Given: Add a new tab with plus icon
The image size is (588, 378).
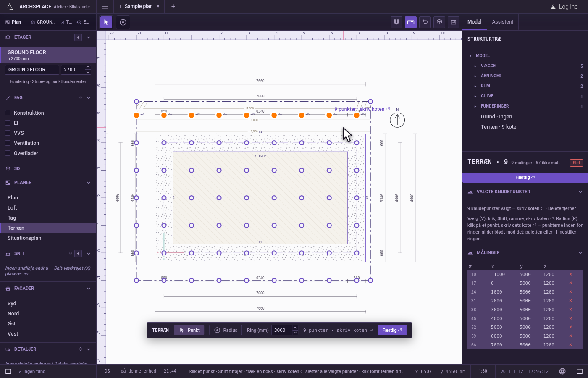Looking at the screenshot, I should point(173,6).
